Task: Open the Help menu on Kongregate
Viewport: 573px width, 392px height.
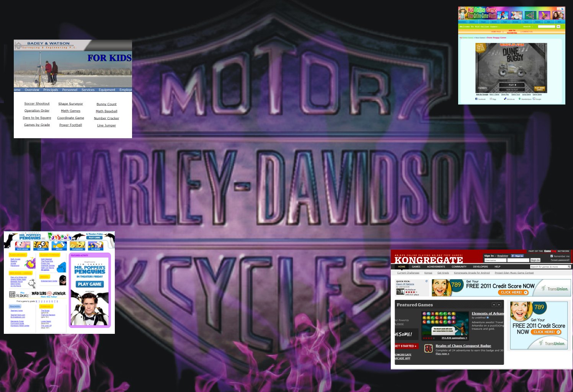Action: pos(498,266)
